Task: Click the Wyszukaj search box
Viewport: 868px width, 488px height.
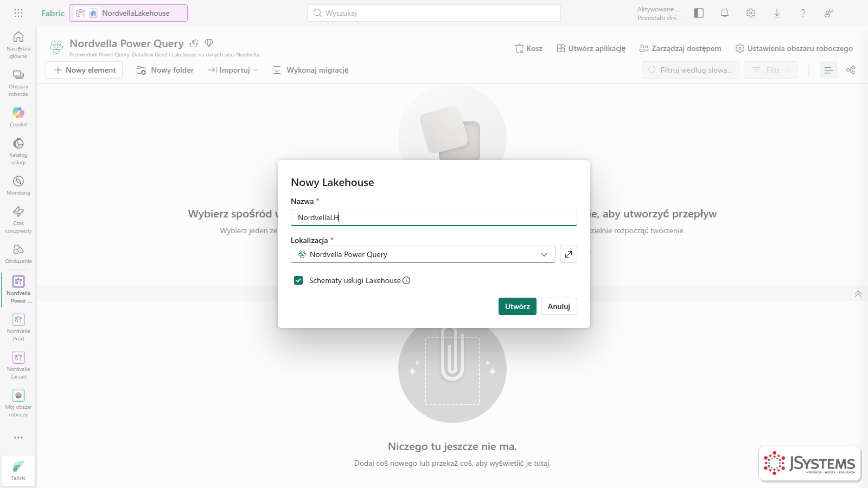Action: click(434, 13)
